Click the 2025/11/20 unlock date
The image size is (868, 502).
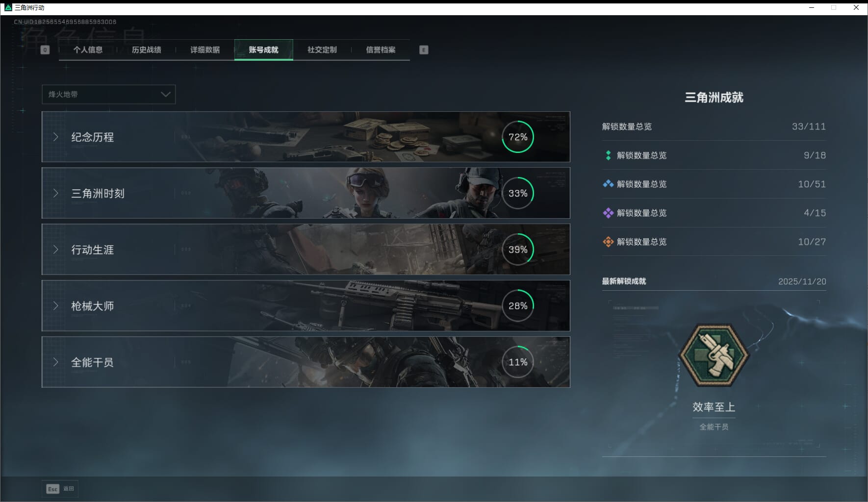click(802, 281)
